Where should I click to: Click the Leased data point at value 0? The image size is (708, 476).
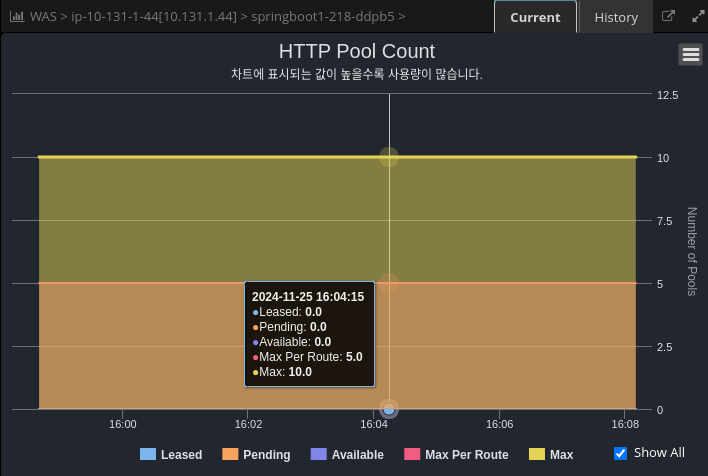pos(389,409)
